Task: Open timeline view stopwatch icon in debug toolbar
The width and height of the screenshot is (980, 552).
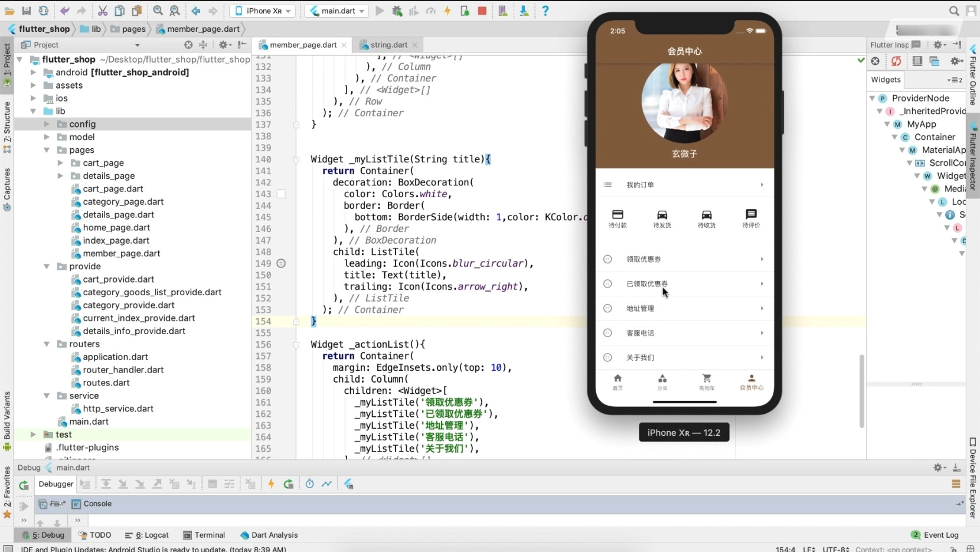Action: coord(309,484)
